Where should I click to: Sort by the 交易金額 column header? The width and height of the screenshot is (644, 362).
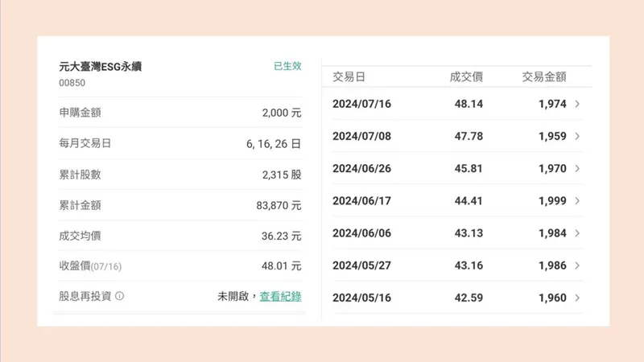click(x=544, y=77)
